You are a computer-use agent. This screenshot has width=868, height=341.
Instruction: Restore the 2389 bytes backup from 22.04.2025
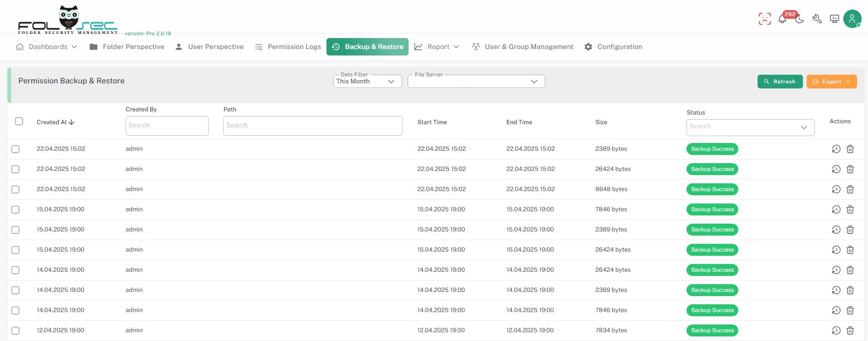pos(836,149)
